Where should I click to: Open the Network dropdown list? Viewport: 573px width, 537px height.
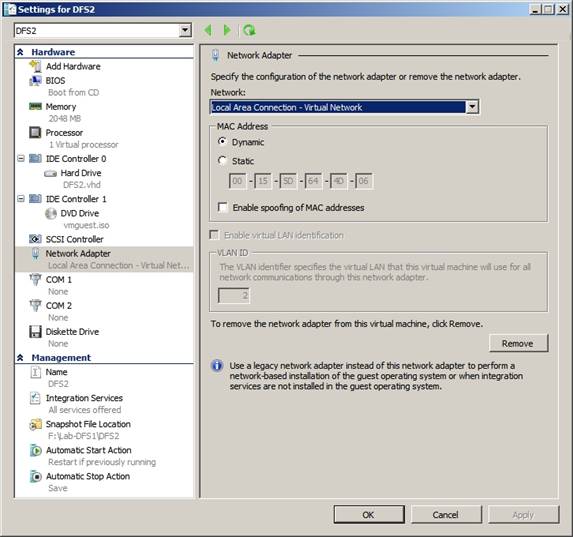pyautogui.click(x=473, y=107)
